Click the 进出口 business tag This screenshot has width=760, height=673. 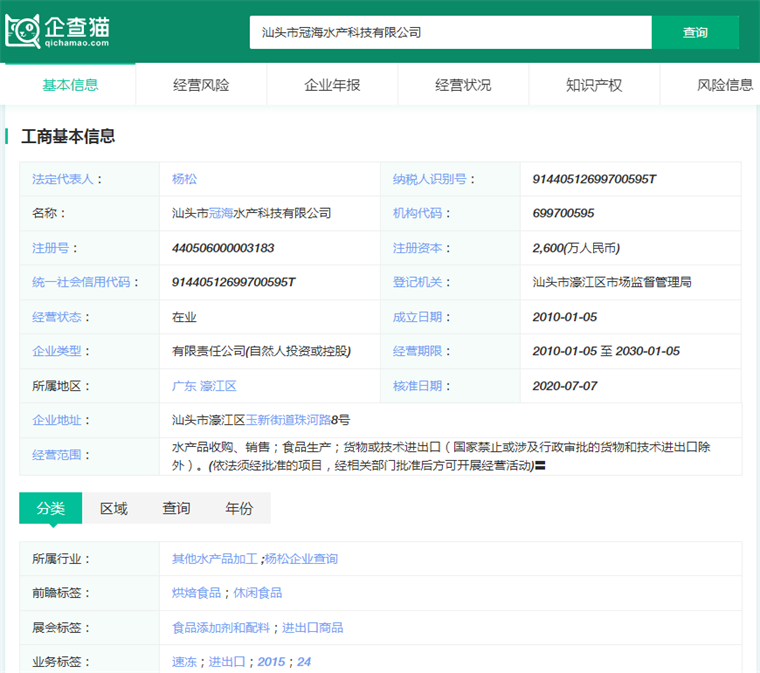click(x=227, y=662)
